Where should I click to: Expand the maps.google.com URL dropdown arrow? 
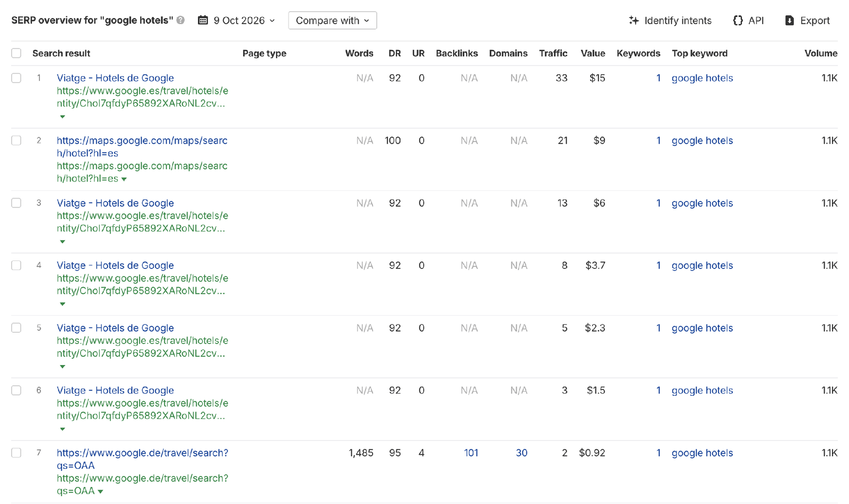pyautogui.click(x=124, y=179)
